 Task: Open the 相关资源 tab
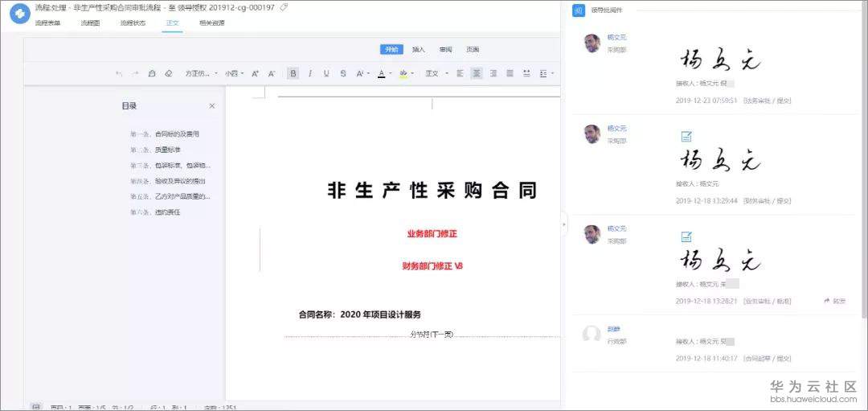[212, 23]
